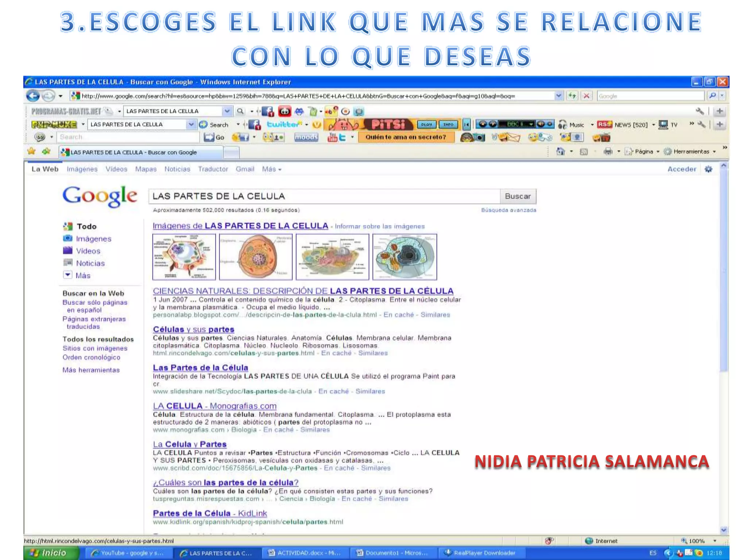
Task: Click the TV monitor icon
Action: pos(663,125)
